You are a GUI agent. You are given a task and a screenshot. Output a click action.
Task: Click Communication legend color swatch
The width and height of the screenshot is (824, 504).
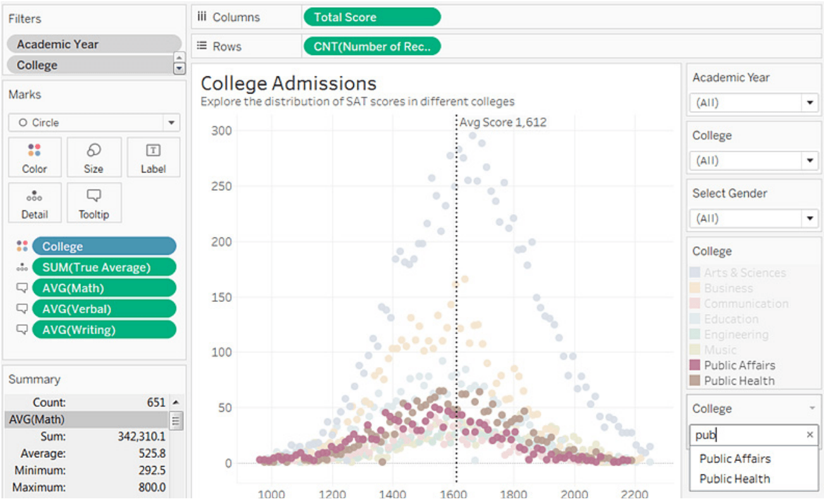point(695,304)
